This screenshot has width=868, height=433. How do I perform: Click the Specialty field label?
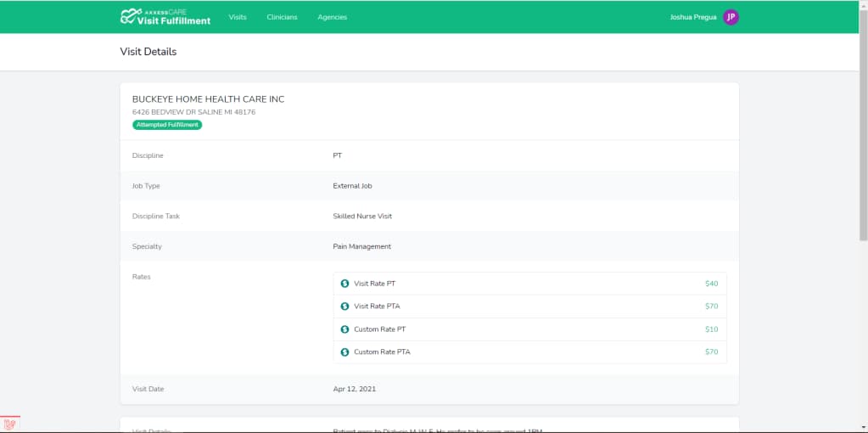click(148, 246)
